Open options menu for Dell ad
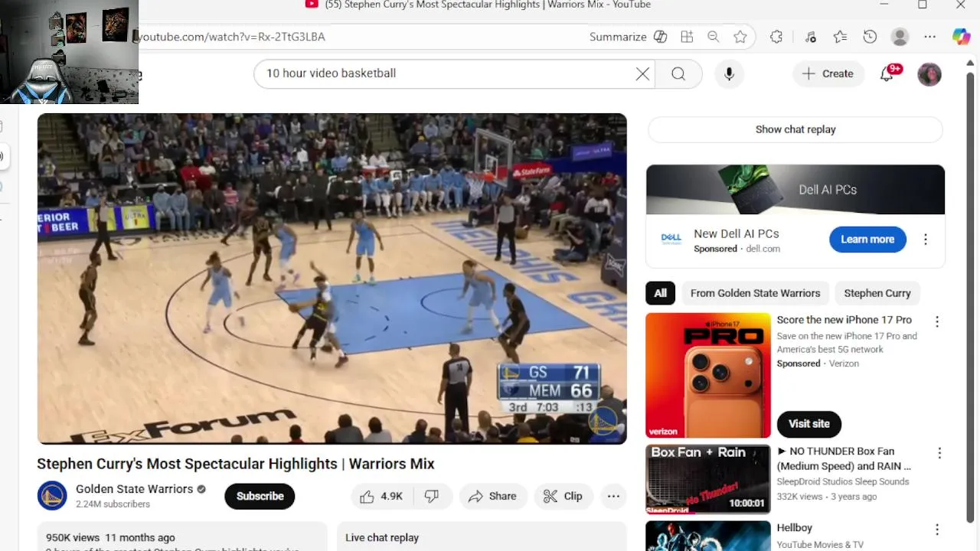The height and width of the screenshot is (551, 980). click(x=925, y=240)
